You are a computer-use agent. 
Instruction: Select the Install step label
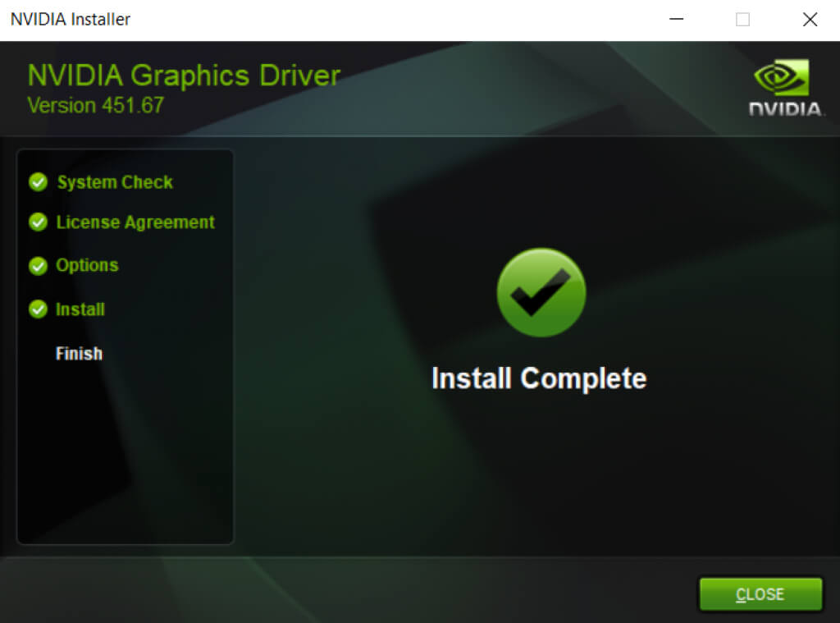(80, 309)
